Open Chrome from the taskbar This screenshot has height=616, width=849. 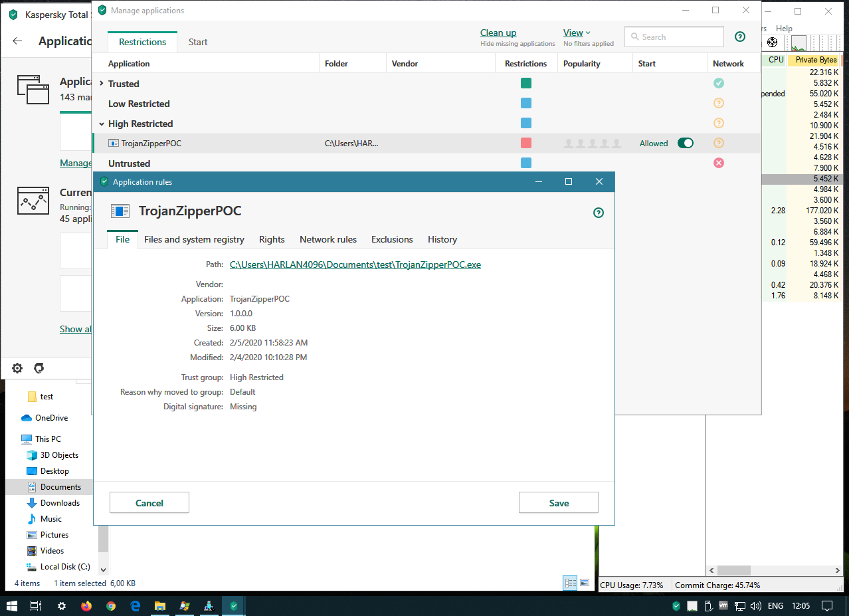point(110,606)
